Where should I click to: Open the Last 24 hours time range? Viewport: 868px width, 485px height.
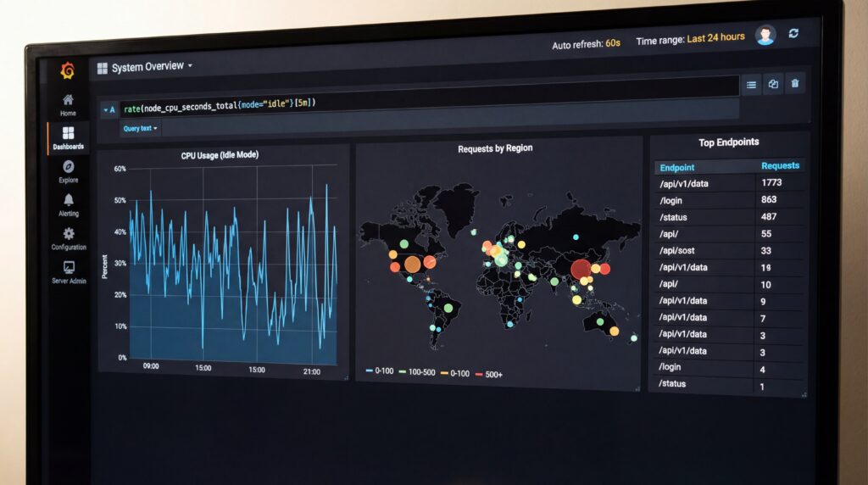(715, 38)
